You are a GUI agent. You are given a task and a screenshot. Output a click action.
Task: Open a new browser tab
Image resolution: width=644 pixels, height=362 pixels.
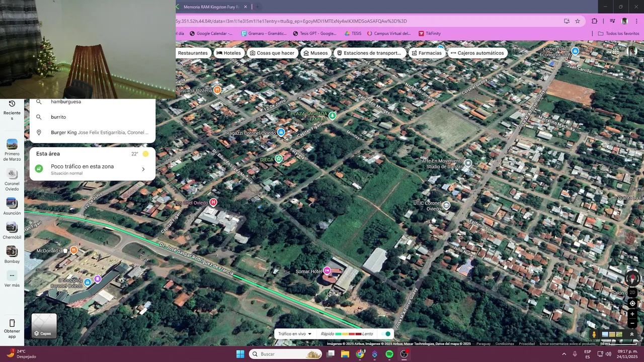pyautogui.click(x=258, y=7)
